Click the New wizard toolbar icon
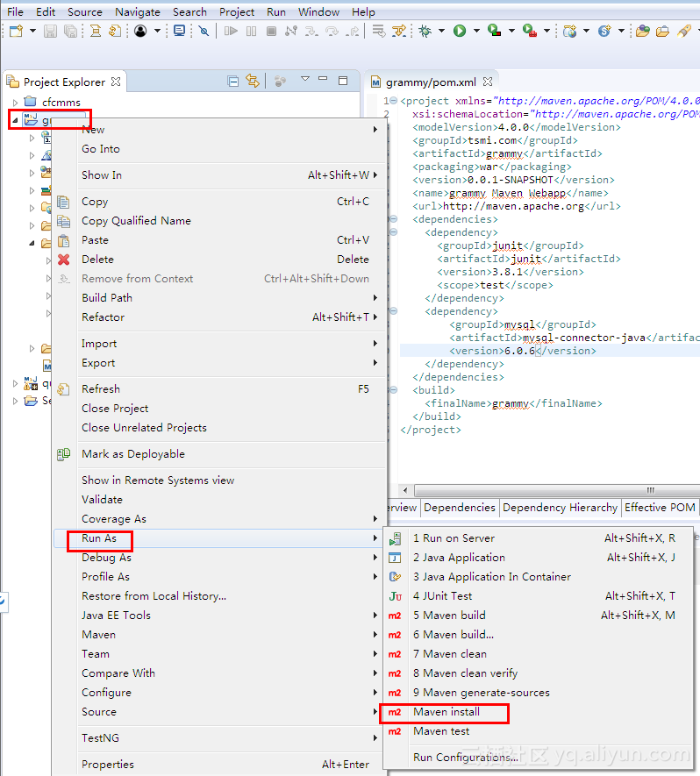The width and height of the screenshot is (700, 776). coord(17,32)
